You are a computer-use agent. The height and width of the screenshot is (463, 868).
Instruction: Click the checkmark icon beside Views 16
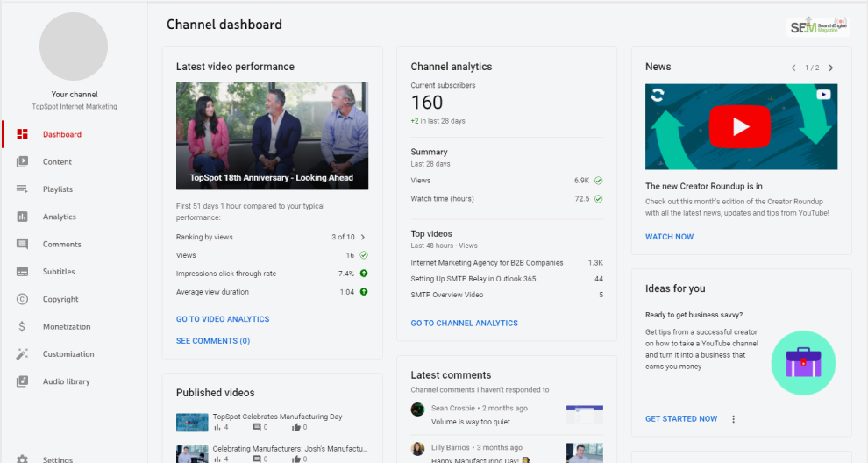click(x=364, y=255)
